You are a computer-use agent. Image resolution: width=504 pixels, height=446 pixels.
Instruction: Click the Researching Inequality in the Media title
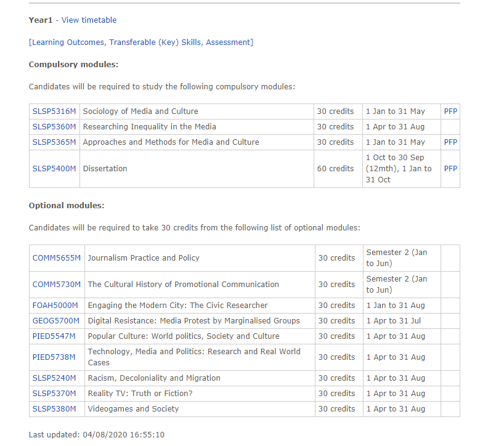tap(149, 127)
